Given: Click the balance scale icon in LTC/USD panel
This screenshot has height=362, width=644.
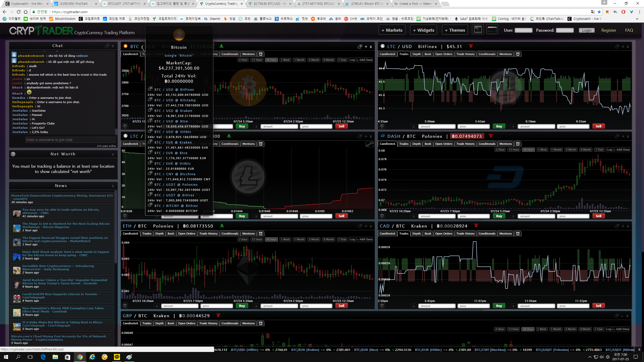Looking at the screenshot, I should click(x=382, y=126).
